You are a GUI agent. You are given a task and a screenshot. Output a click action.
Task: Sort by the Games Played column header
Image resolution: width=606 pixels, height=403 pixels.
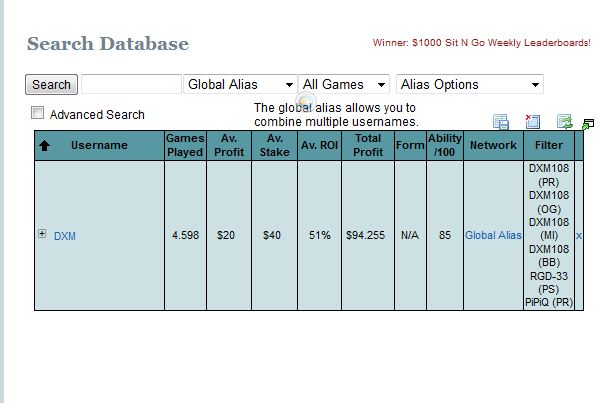click(185, 146)
